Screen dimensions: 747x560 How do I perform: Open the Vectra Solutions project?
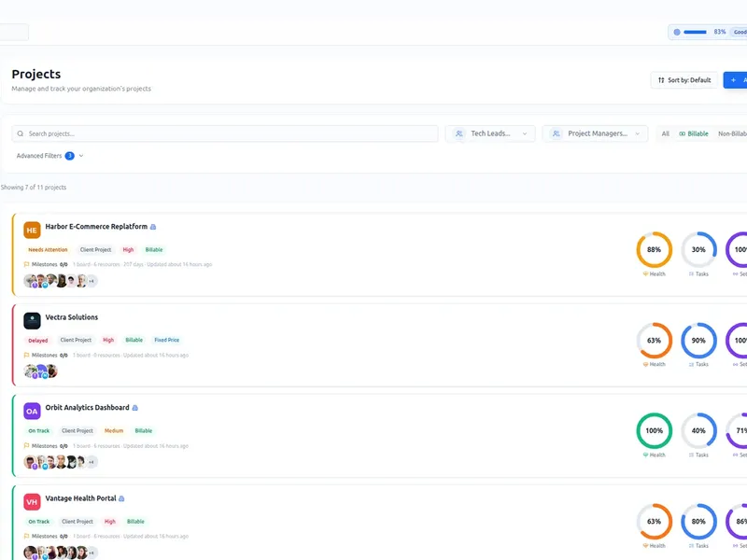(72, 317)
